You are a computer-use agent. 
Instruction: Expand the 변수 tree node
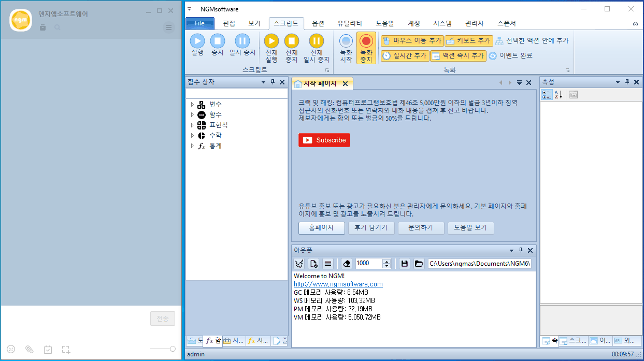[x=192, y=105]
